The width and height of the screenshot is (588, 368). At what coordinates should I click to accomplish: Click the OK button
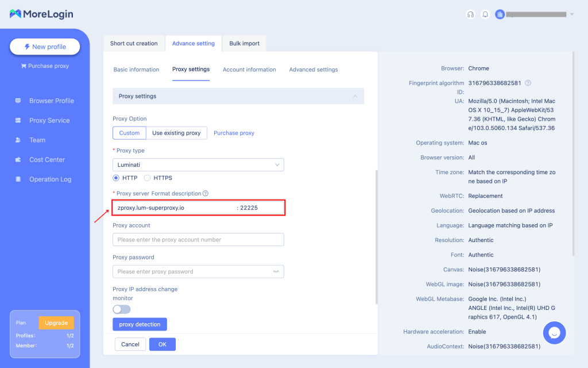(x=163, y=344)
